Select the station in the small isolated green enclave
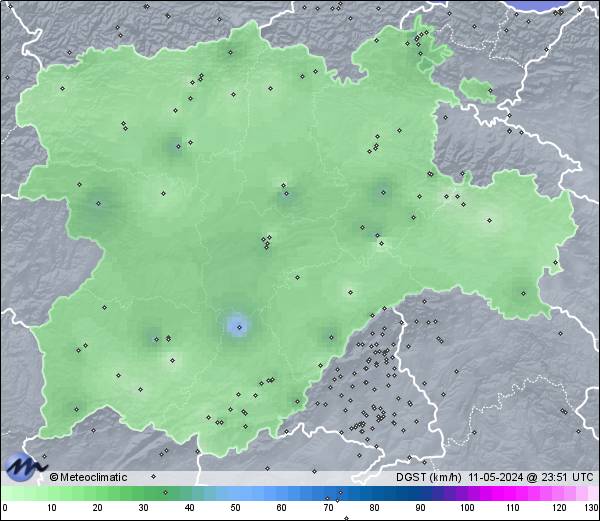This screenshot has width=600, height=521. pyautogui.click(x=490, y=91)
